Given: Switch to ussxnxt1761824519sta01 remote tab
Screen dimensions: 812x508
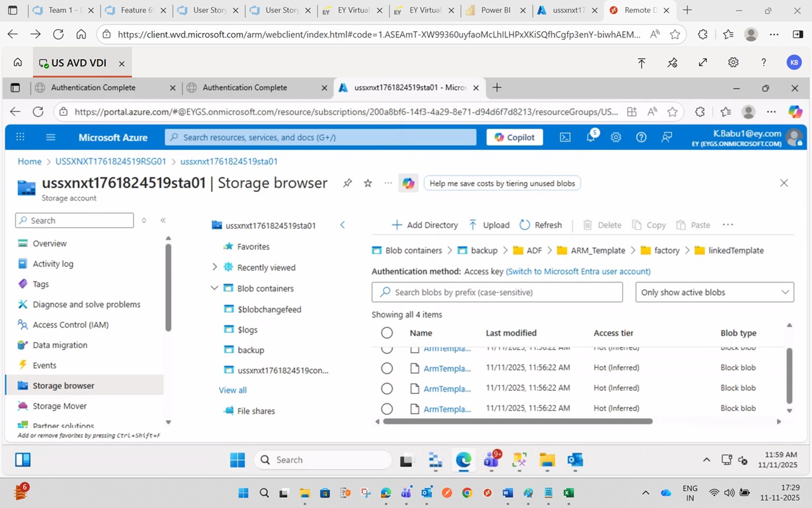Looking at the screenshot, I should (x=409, y=88).
